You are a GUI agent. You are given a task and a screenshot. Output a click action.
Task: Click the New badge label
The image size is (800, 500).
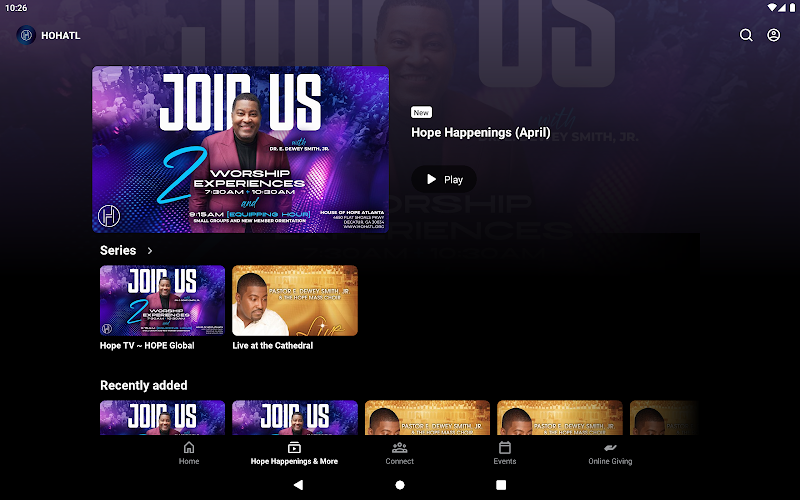[x=421, y=112]
